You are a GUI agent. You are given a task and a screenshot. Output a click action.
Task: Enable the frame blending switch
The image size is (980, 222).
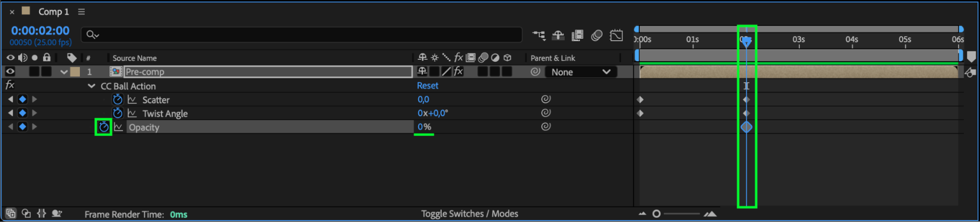[578, 35]
